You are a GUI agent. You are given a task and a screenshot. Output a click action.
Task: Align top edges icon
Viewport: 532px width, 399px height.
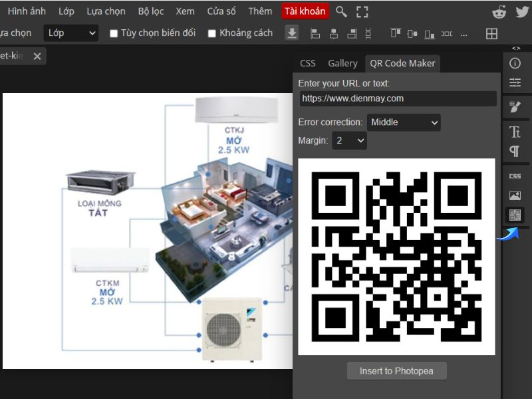tap(396, 33)
